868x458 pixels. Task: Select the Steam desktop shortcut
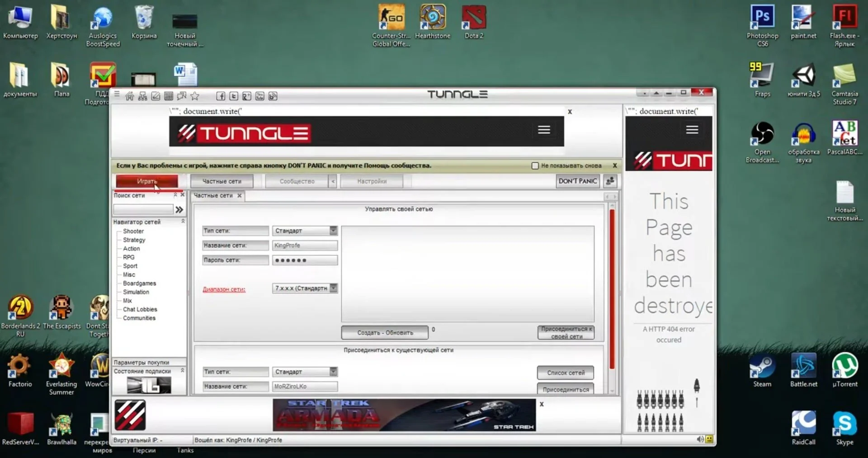(762, 371)
